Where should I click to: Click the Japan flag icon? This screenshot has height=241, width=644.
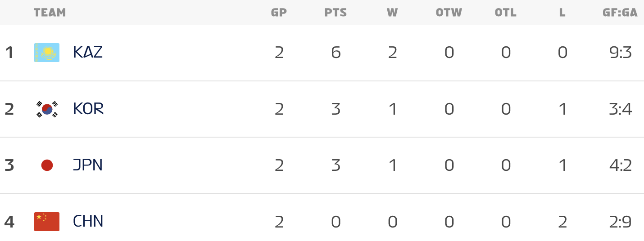click(x=47, y=165)
